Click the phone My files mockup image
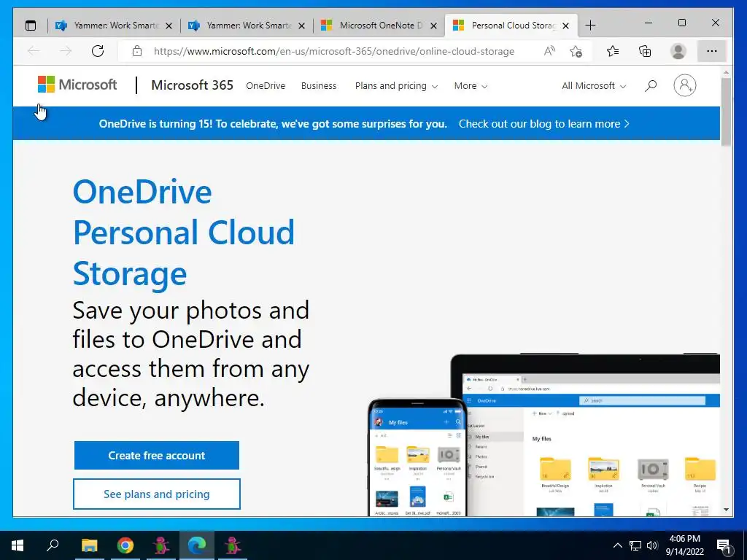The image size is (747, 560). (x=417, y=458)
